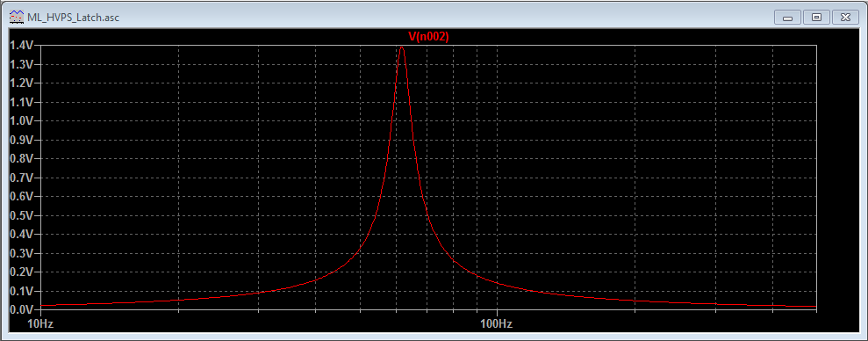This screenshot has width=868, height=341.
Task: Click the 0.0V vertical axis label
Action: point(22,309)
